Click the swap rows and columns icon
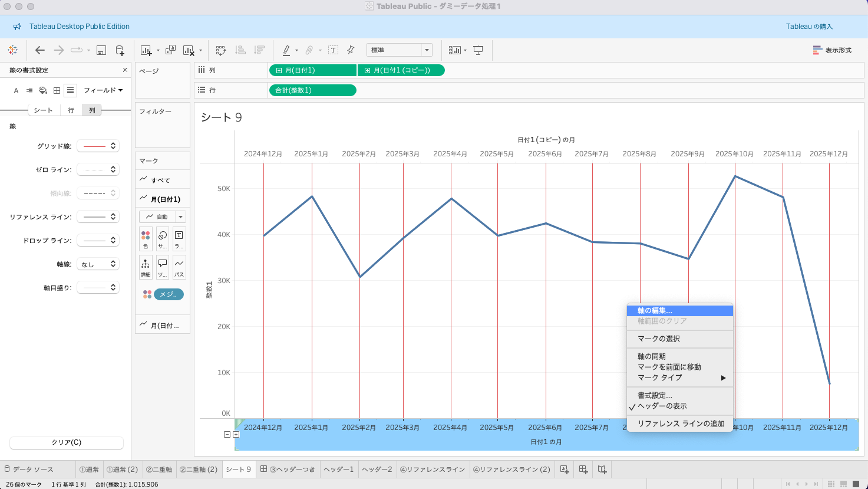Image resolution: width=868 pixels, height=489 pixels. 220,50
